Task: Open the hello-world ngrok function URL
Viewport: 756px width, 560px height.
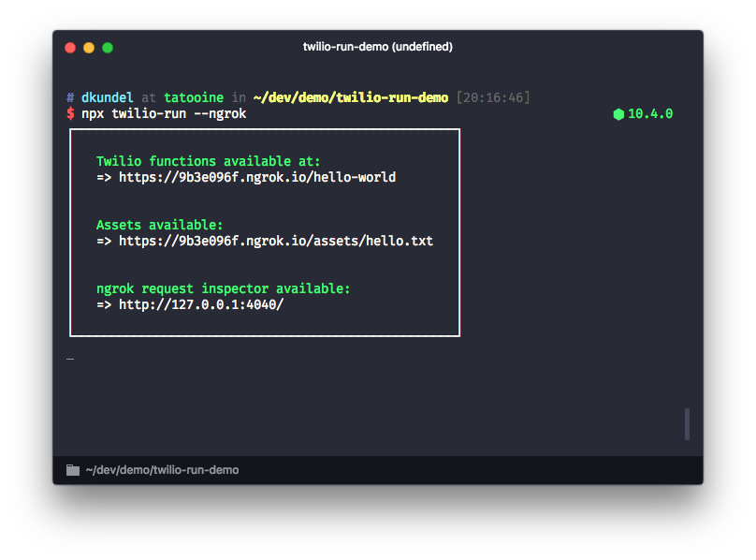Action: point(257,177)
